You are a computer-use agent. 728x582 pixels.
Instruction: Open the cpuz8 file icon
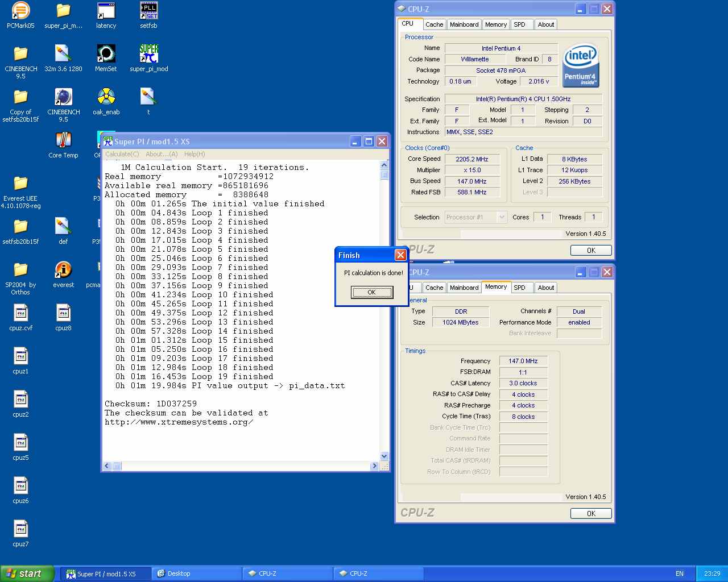point(63,318)
